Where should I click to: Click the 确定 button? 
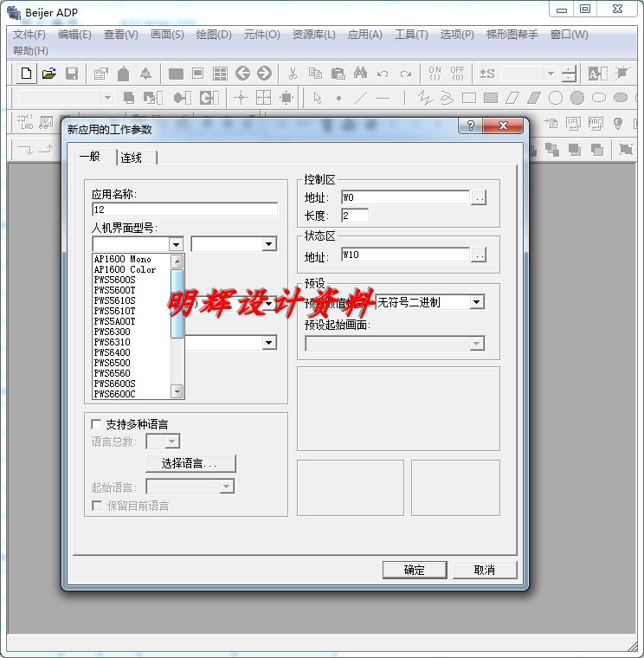coord(415,570)
